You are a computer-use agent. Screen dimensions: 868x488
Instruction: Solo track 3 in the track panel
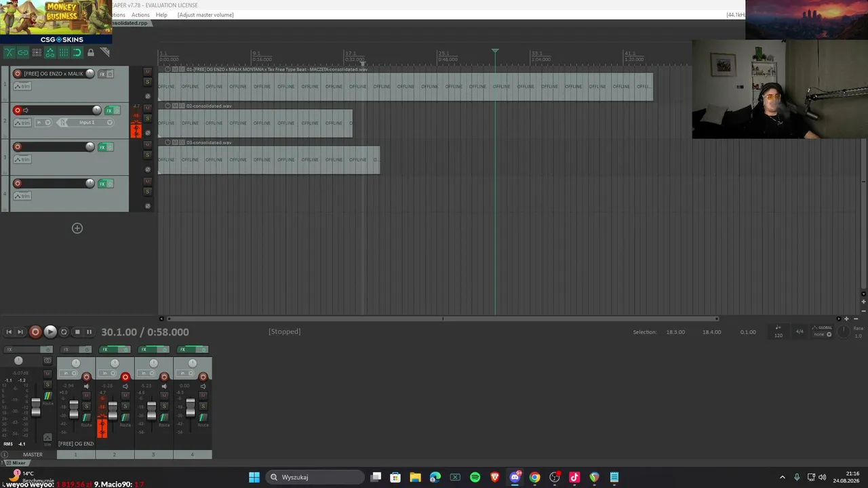click(148, 155)
